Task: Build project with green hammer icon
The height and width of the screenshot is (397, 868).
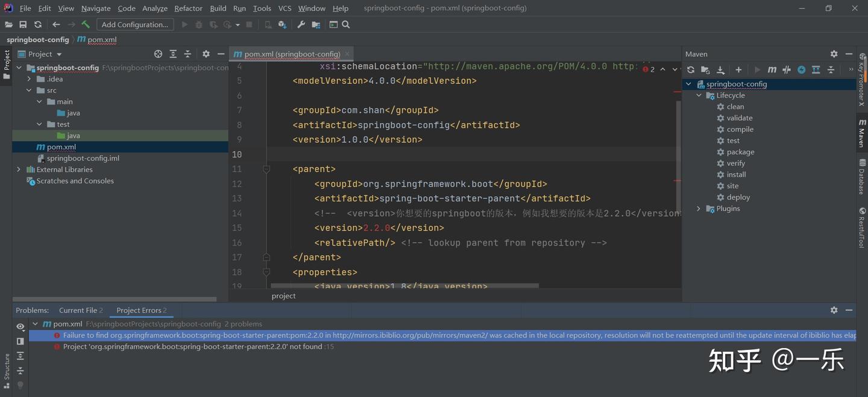Action: [86, 25]
